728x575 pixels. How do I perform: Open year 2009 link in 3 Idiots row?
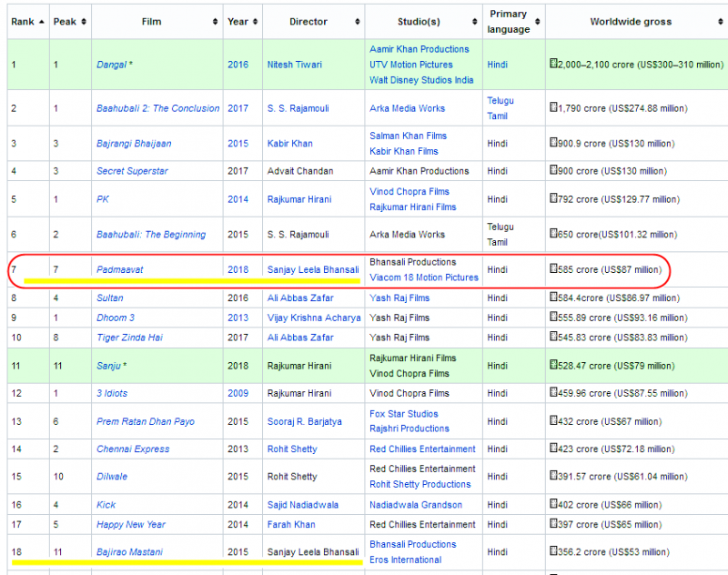pos(238,393)
